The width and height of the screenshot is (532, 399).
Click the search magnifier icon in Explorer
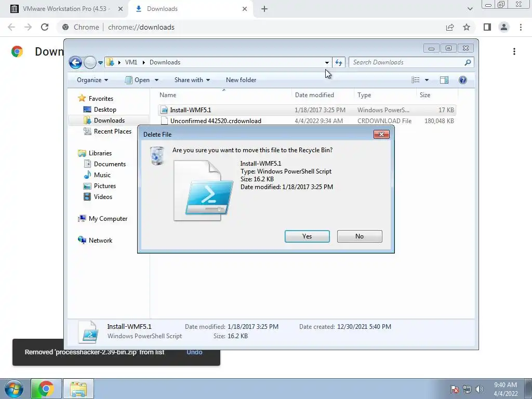click(x=468, y=62)
